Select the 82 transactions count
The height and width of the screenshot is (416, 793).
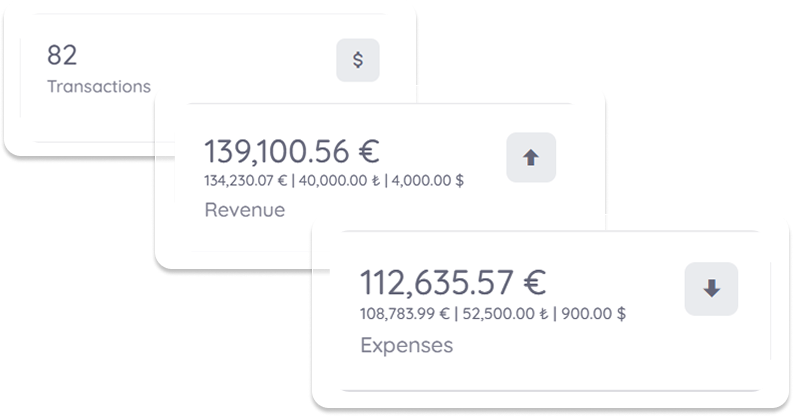point(62,57)
